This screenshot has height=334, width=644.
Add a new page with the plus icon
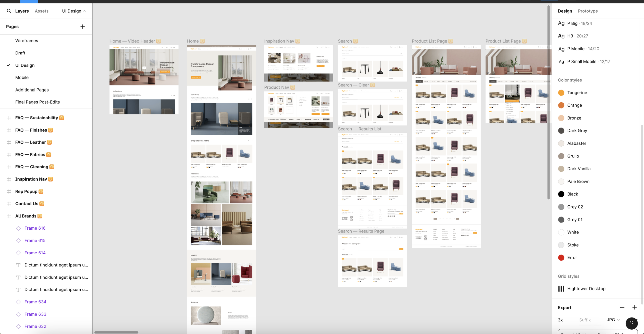[x=82, y=27]
